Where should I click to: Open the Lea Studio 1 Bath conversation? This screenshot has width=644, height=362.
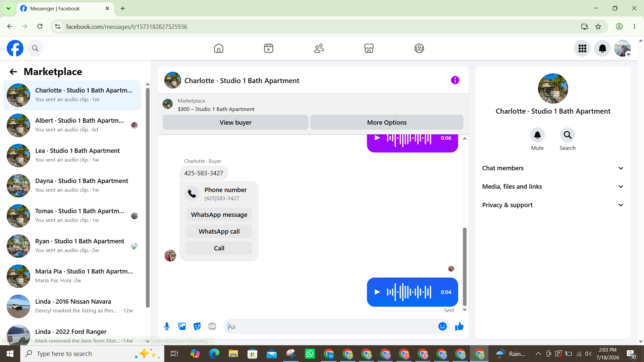(x=72, y=155)
